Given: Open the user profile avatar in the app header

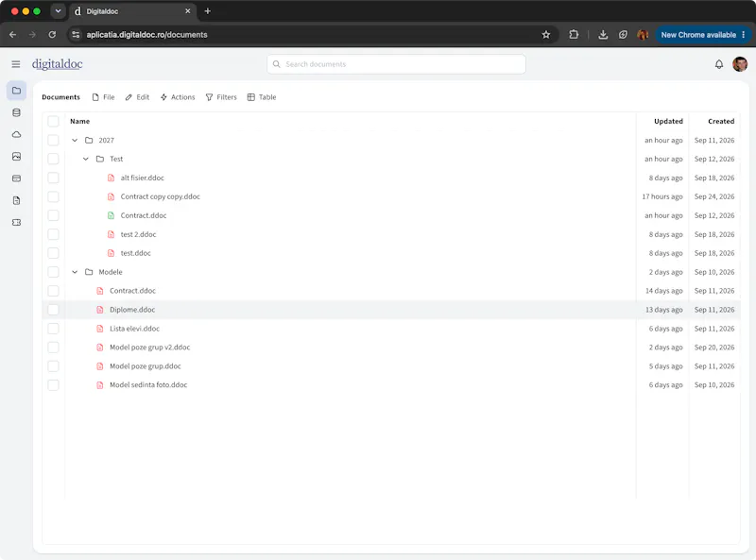Looking at the screenshot, I should pos(740,64).
